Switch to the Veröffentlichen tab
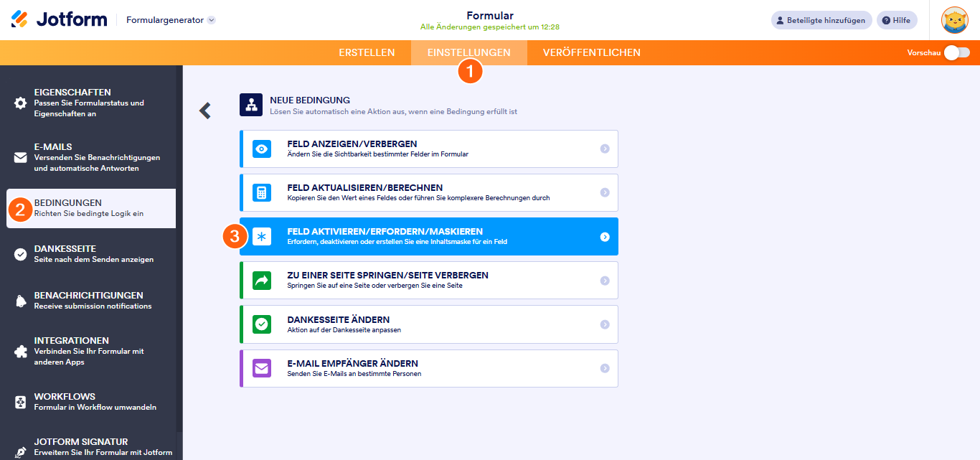Screen dimensions: 980x460 pyautogui.click(x=591, y=52)
